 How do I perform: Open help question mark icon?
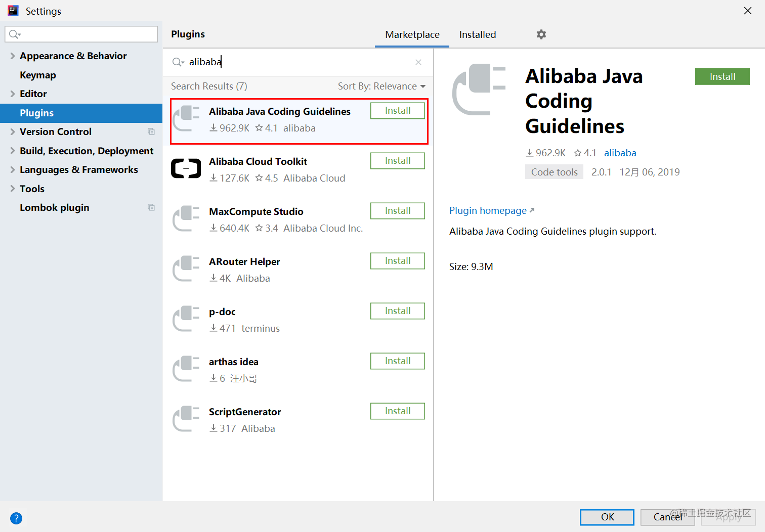coord(16,518)
